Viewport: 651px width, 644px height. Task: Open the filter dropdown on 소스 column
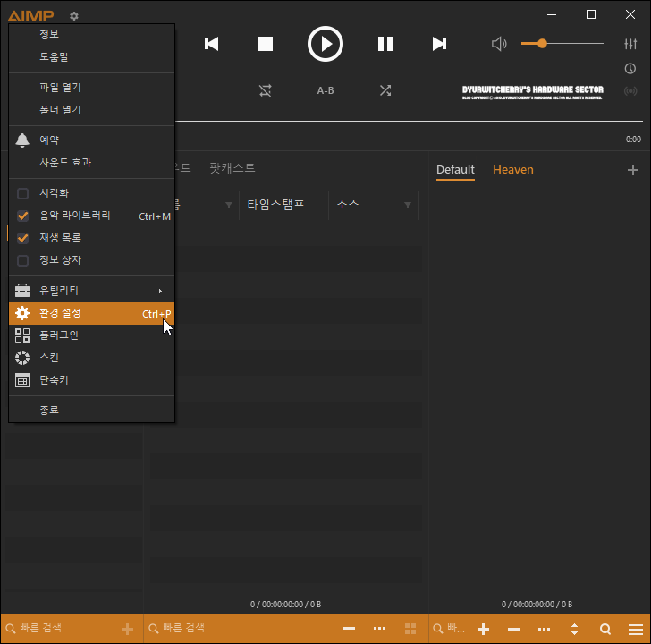pyautogui.click(x=408, y=205)
